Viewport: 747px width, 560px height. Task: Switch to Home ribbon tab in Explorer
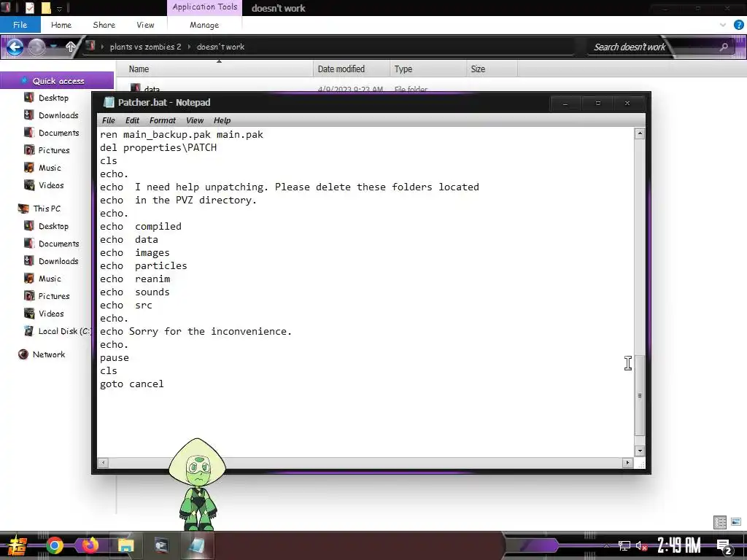coord(61,25)
